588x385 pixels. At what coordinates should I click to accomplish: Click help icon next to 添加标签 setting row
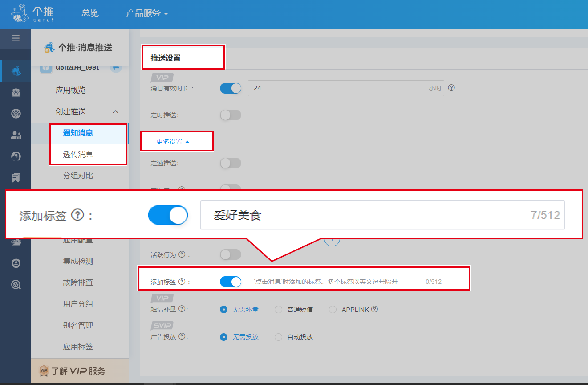(182, 282)
